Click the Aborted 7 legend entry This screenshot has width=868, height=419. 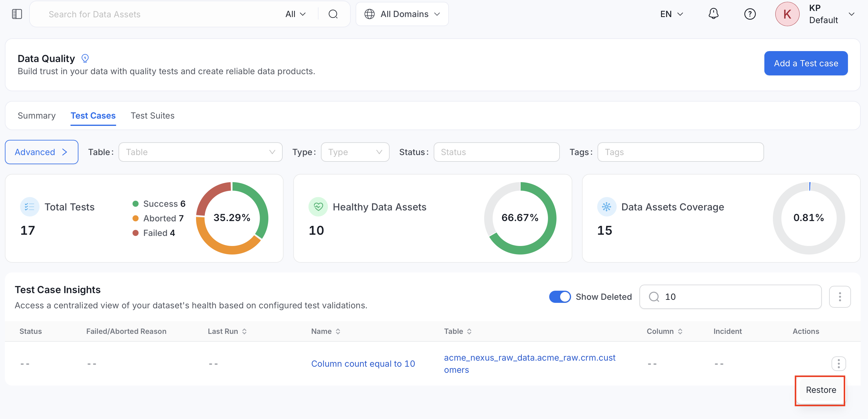coord(158,218)
